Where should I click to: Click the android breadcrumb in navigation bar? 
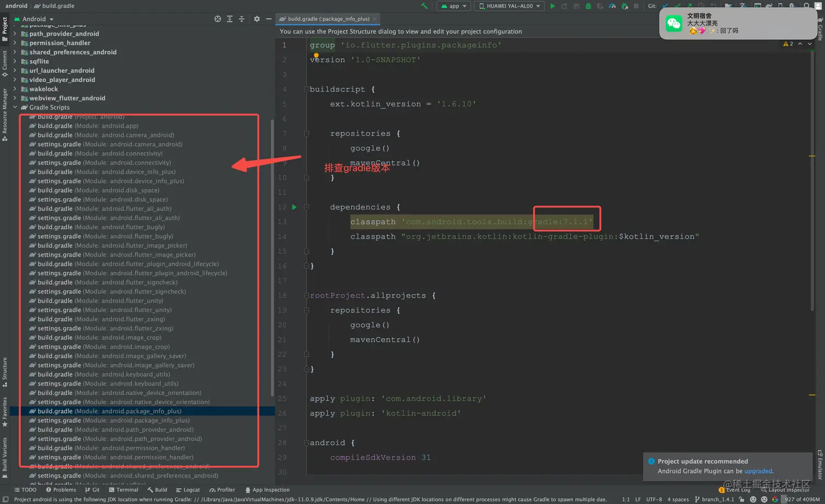[x=16, y=6]
